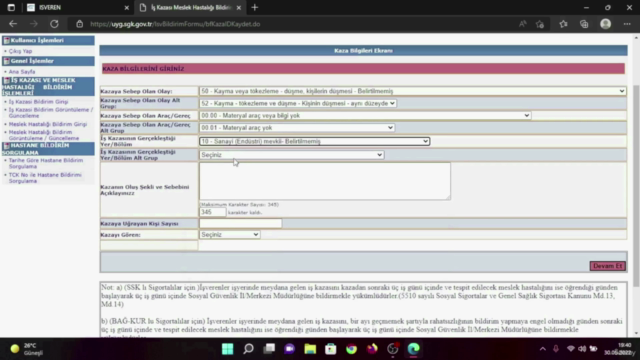Image resolution: width=640 pixels, height=360 pixels.
Task: Open the chat app on the taskbar
Action: [289, 349]
